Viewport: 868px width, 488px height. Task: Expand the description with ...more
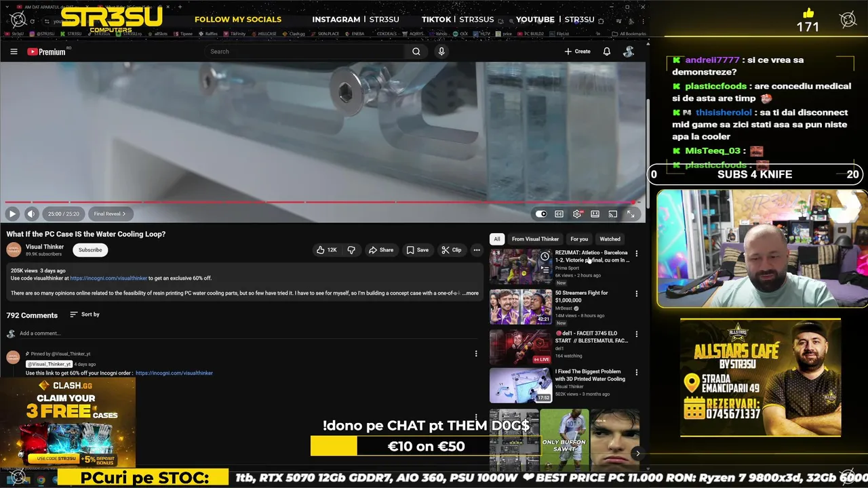(x=471, y=293)
